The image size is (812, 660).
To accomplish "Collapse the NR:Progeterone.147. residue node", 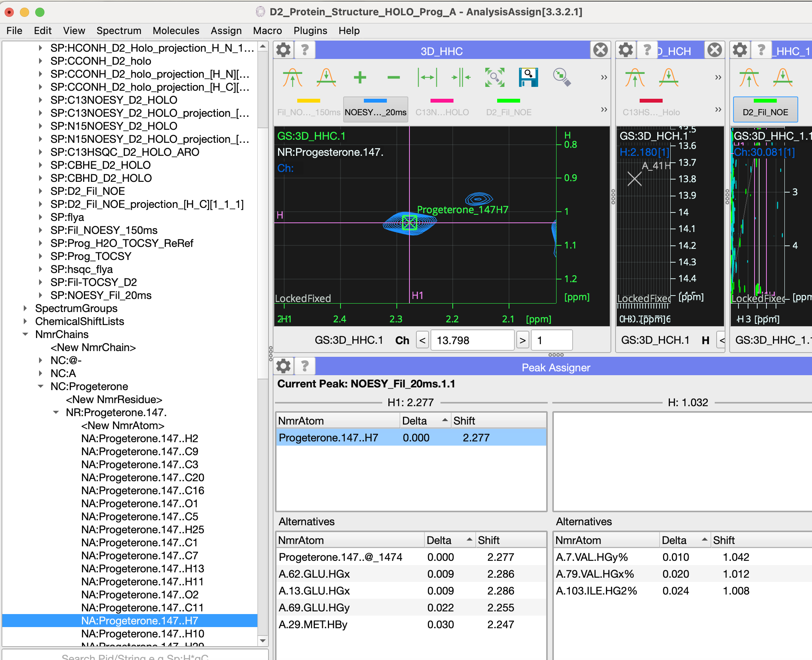I will pyautogui.click(x=56, y=412).
